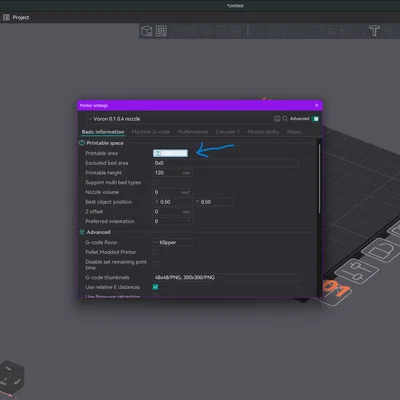Click the Add plate grid icon
Viewport: 400px width, 400px height.
[x=161, y=31]
